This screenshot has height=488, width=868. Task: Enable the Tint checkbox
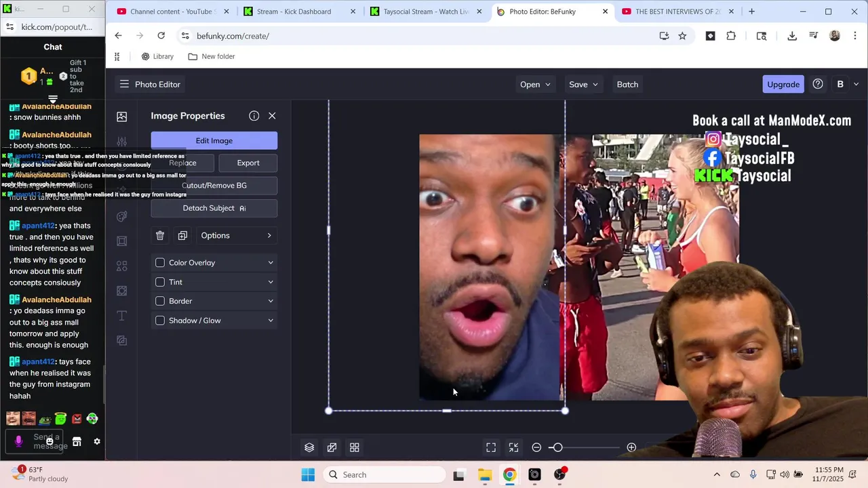pyautogui.click(x=160, y=282)
